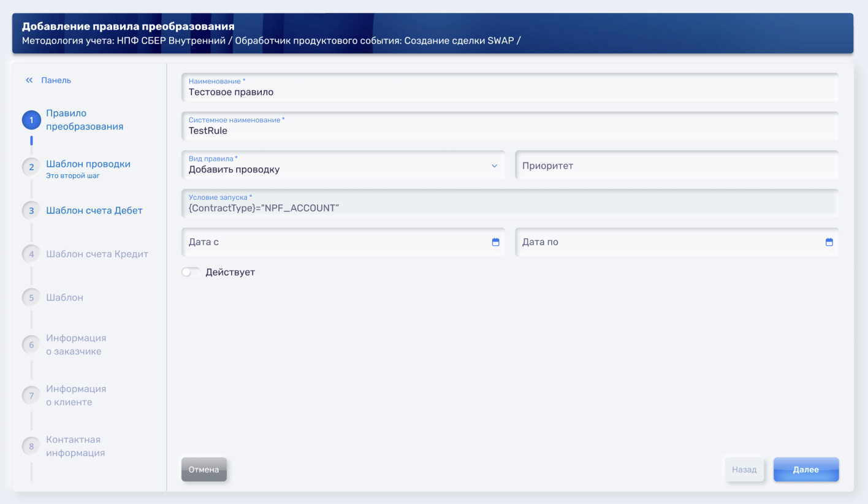
Task: Go to Шаблон step label
Action: pos(64,297)
